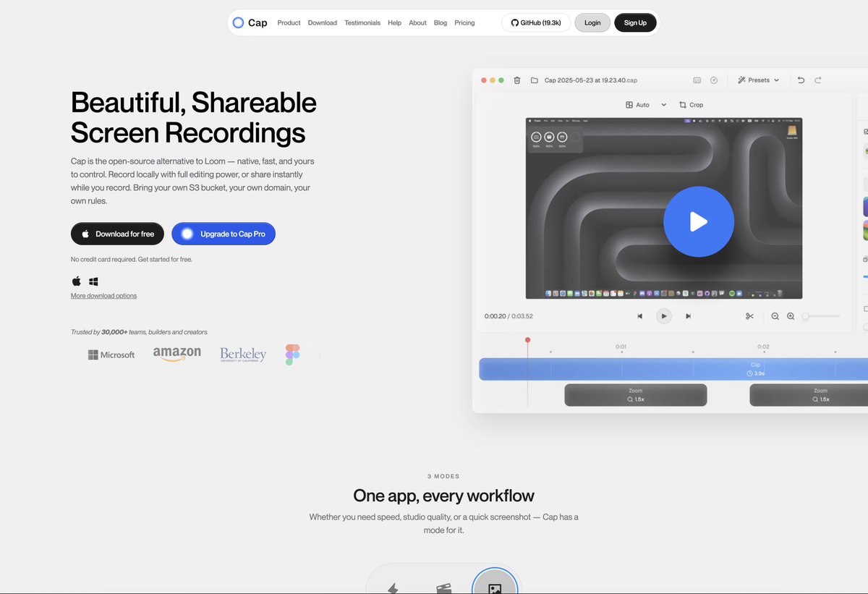Open the Presets dropdown
Image resolution: width=868 pixels, height=594 pixels.
[x=758, y=80]
